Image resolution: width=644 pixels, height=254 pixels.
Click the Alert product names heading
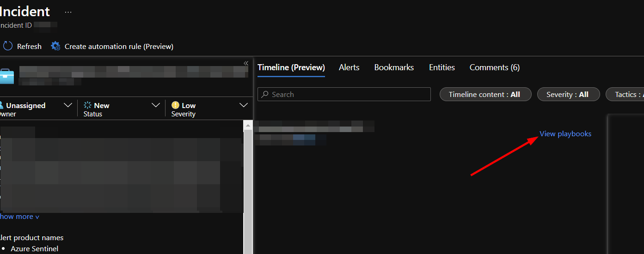[x=31, y=238]
